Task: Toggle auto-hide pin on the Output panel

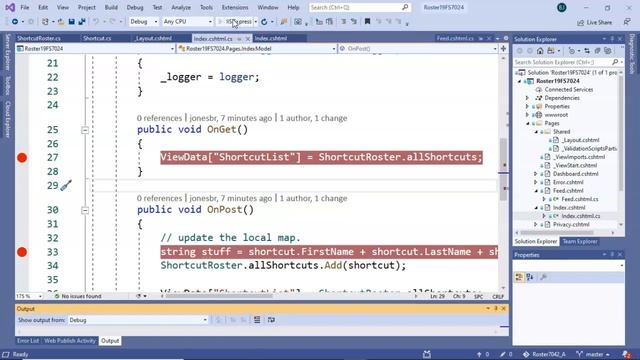Action: click(496, 309)
